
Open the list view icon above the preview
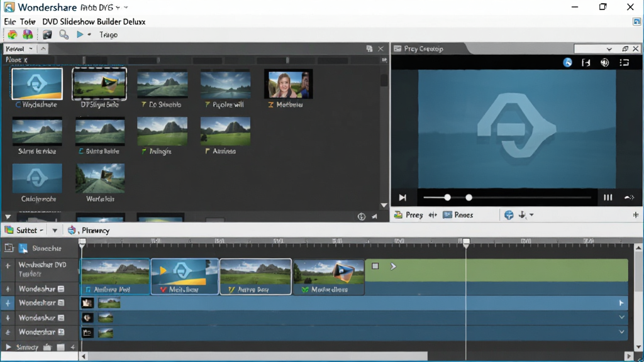pos(625,62)
